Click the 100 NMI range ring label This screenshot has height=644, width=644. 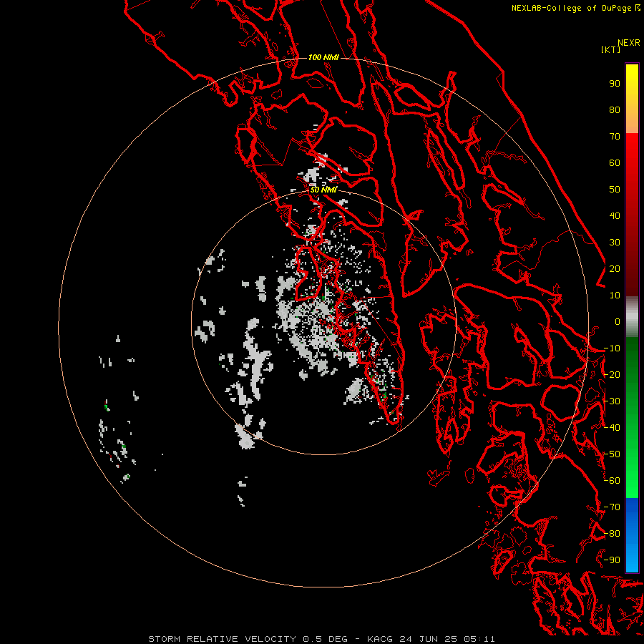tap(323, 57)
